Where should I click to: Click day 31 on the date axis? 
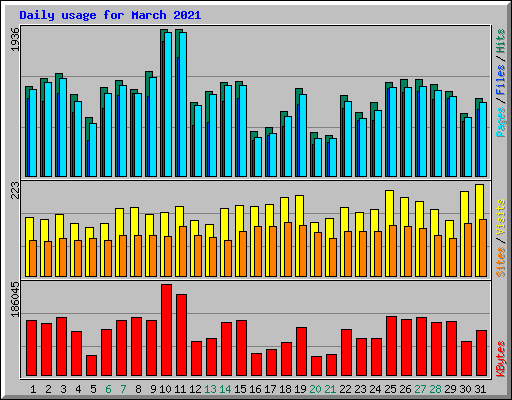pos(480,389)
